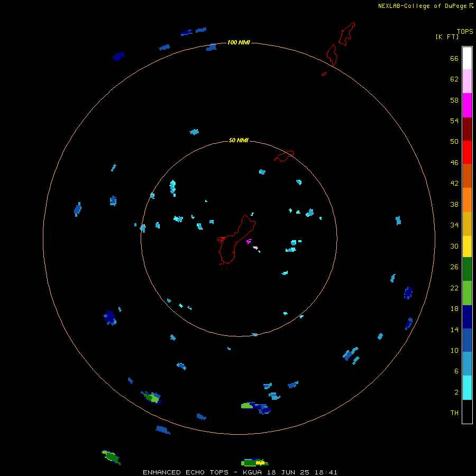Click legend value 10
Viewport: 476px width, 476px height.
tap(454, 350)
